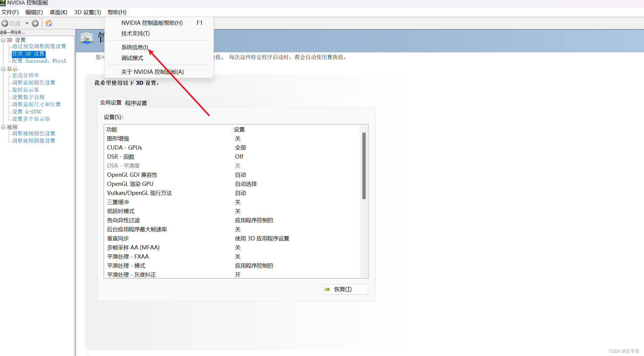Select the 平滑处理 - FXAA row
Screen dimensions: 644x356
point(232,257)
